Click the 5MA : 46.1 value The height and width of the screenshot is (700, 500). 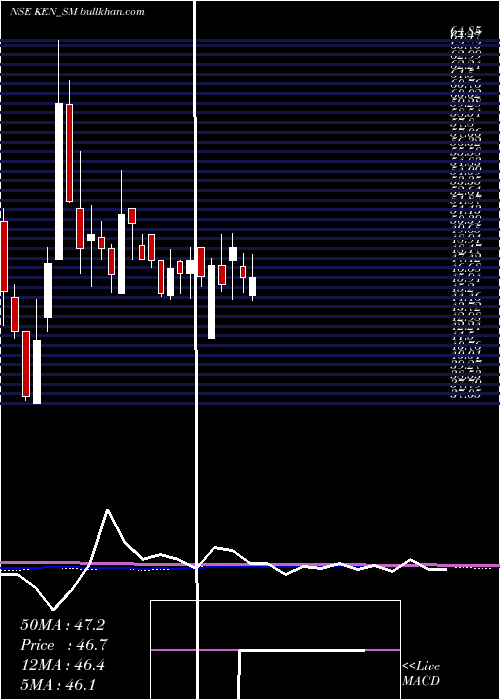tap(58, 685)
